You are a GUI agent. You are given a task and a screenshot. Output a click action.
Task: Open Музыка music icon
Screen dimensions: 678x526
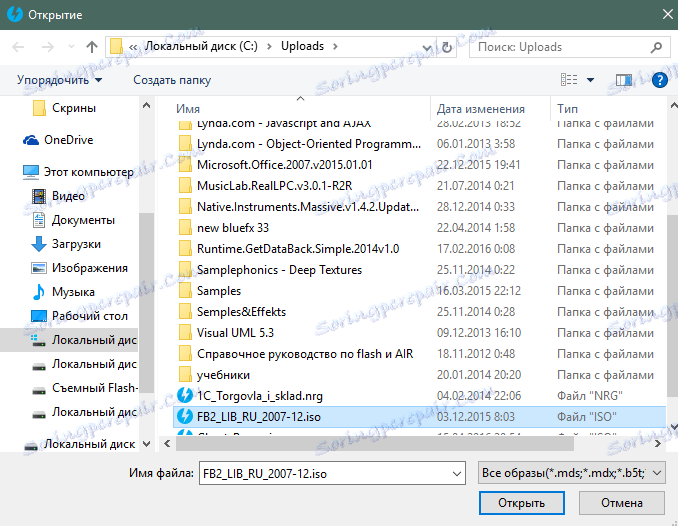(x=39, y=292)
